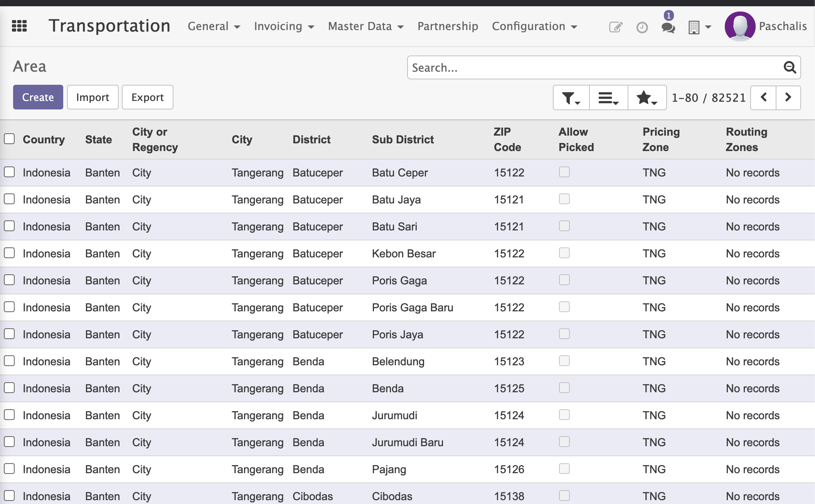Sort by State column header

pyautogui.click(x=98, y=139)
